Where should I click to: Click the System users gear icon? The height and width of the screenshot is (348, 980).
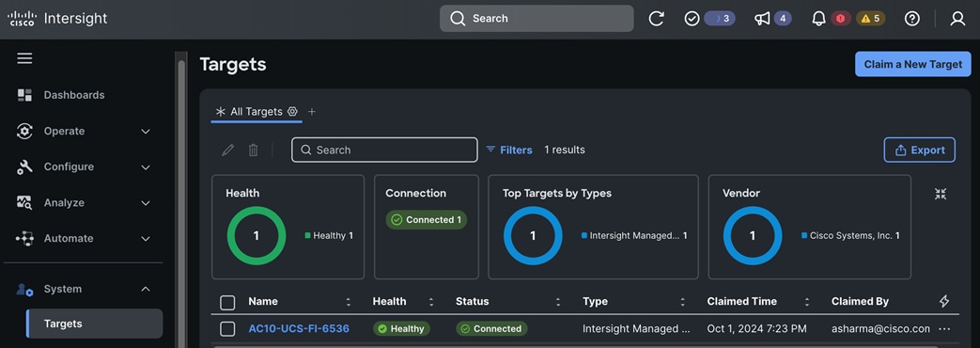point(24,289)
